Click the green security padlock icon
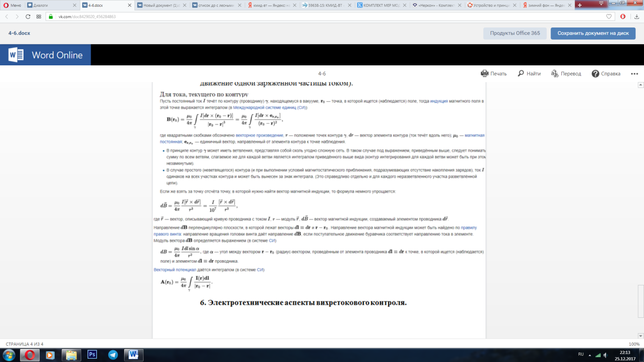Viewport: 644px width, 362px height. (51, 16)
